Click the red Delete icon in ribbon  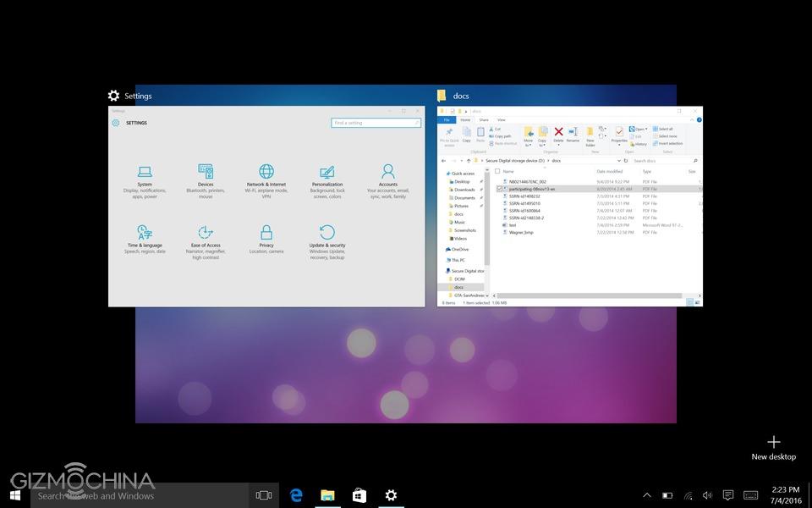click(x=558, y=133)
